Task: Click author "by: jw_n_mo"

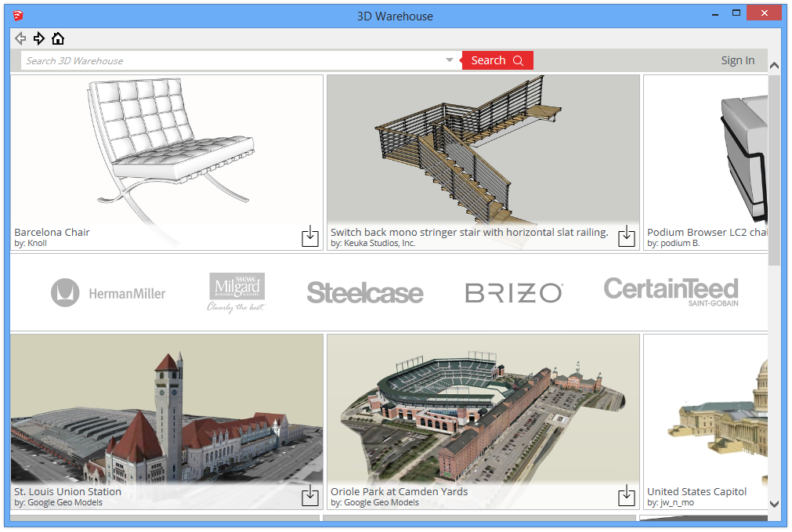Action: [671, 503]
